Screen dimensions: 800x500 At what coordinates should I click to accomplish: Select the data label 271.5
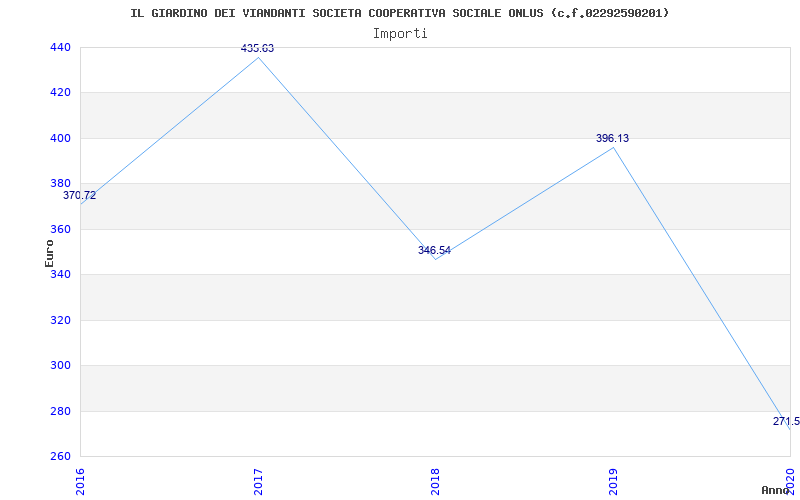tap(786, 421)
